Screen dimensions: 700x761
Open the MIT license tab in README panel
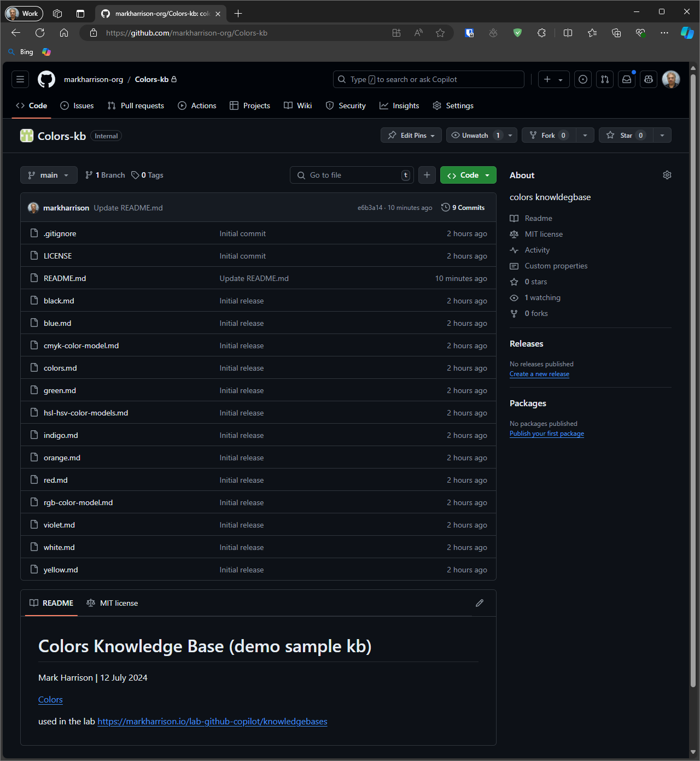click(113, 603)
